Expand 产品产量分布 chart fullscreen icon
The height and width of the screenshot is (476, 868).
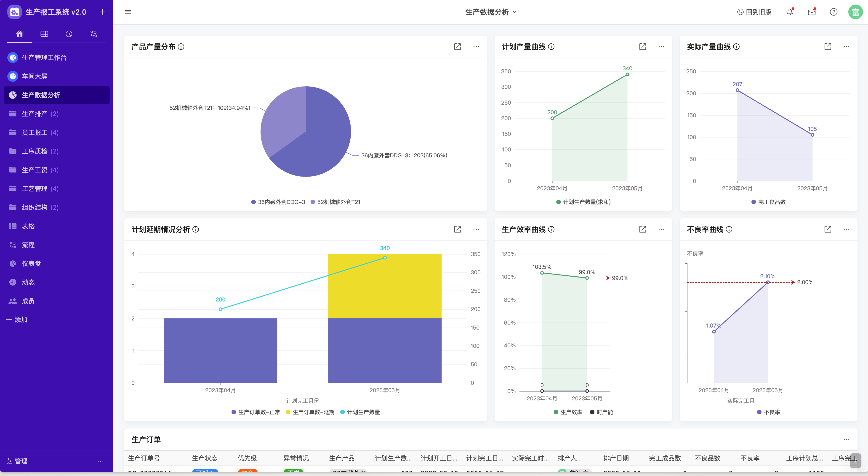[x=457, y=47]
